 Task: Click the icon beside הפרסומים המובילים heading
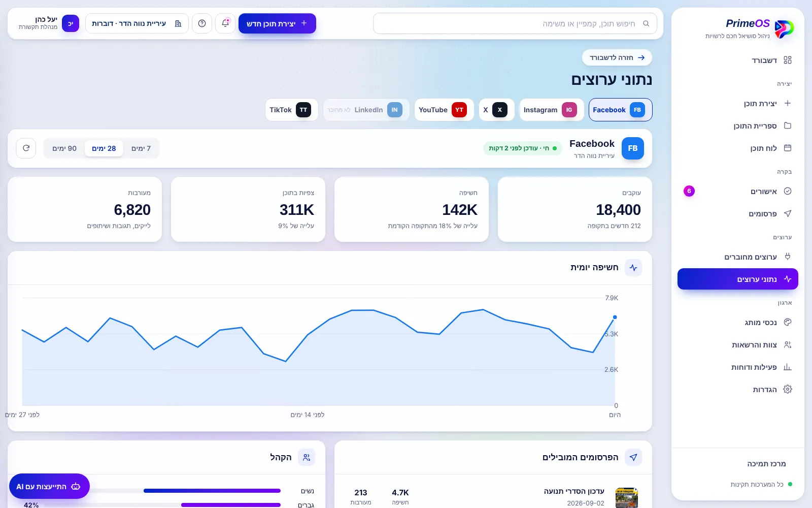click(x=633, y=457)
